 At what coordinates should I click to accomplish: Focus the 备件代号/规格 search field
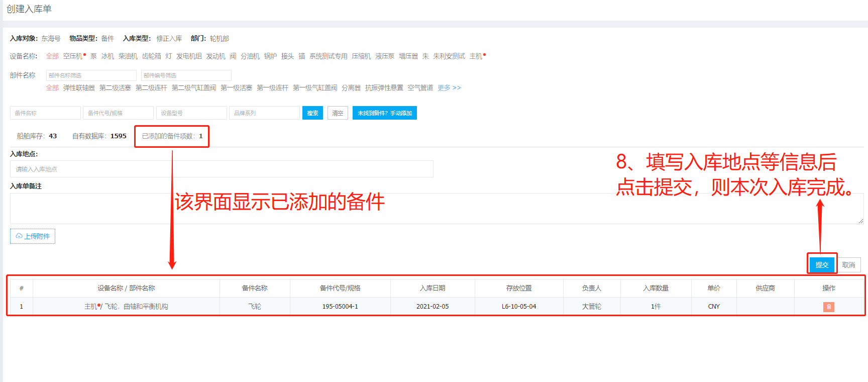[119, 113]
